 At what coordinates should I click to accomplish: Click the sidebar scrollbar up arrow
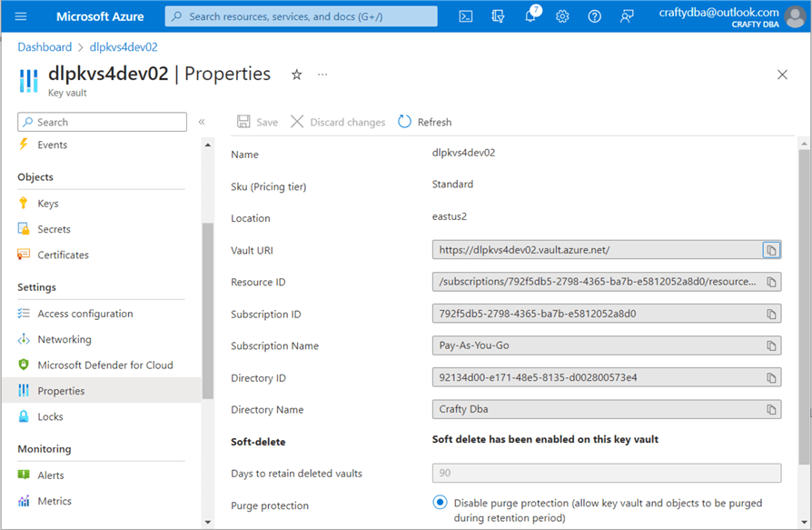208,145
